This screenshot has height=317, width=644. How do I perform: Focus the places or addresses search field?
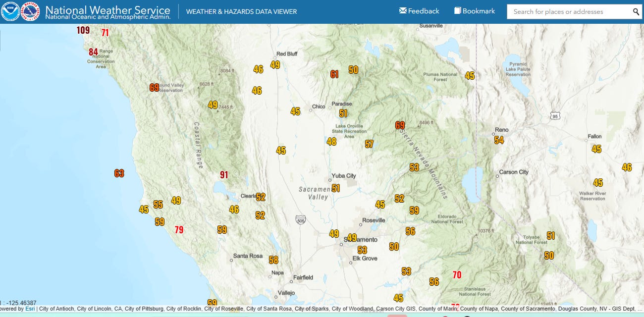coord(570,12)
